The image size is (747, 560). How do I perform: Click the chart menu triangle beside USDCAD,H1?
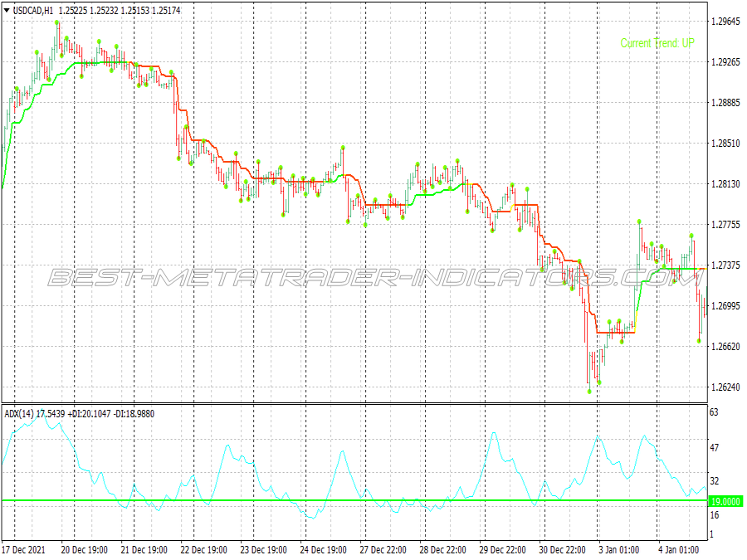[x=7, y=10]
